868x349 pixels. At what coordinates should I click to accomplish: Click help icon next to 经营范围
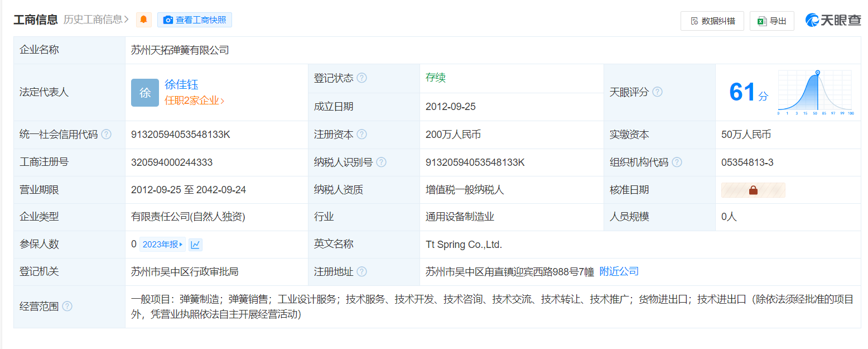(x=67, y=307)
